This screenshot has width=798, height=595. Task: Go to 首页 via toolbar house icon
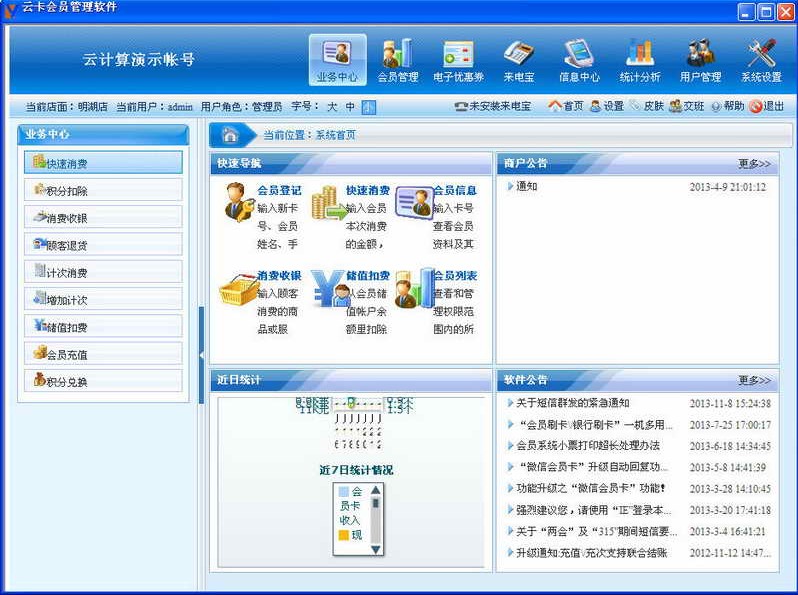click(565, 106)
